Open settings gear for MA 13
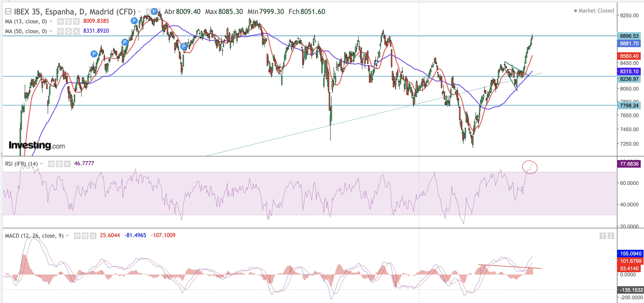Image resolution: width=644 pixels, height=303 pixels. [x=68, y=21]
